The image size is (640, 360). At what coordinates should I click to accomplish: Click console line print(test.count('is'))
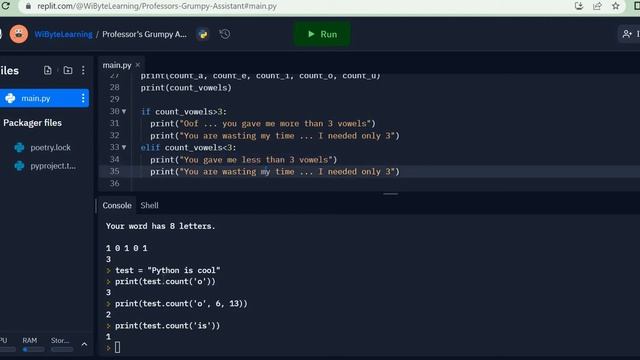[x=167, y=326]
